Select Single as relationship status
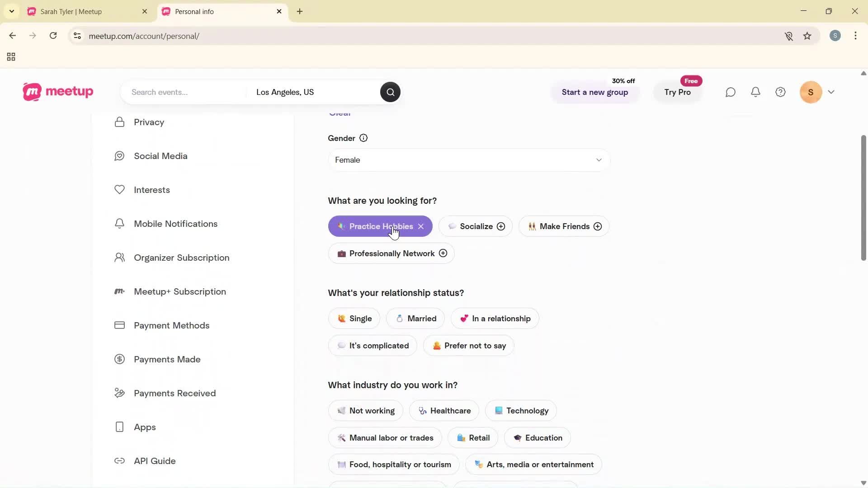 (354, 318)
